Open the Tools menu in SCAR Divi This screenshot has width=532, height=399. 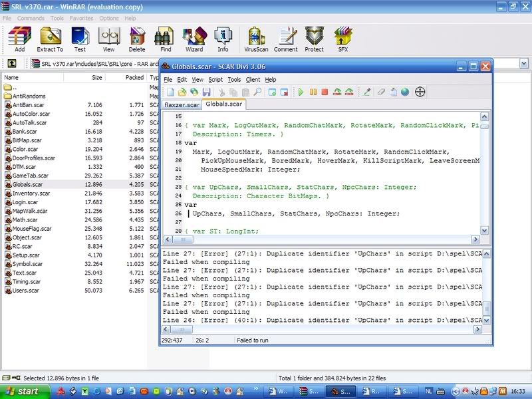pos(233,79)
